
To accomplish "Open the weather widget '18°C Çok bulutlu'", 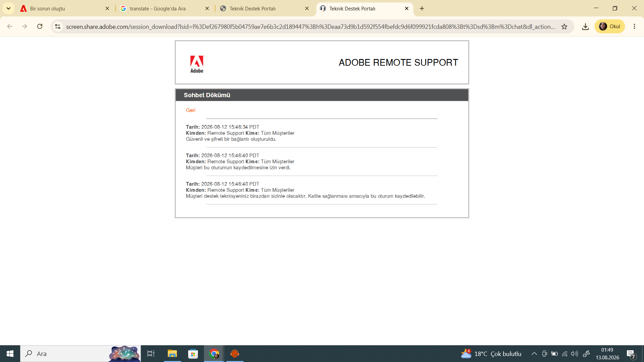I will pos(491,354).
